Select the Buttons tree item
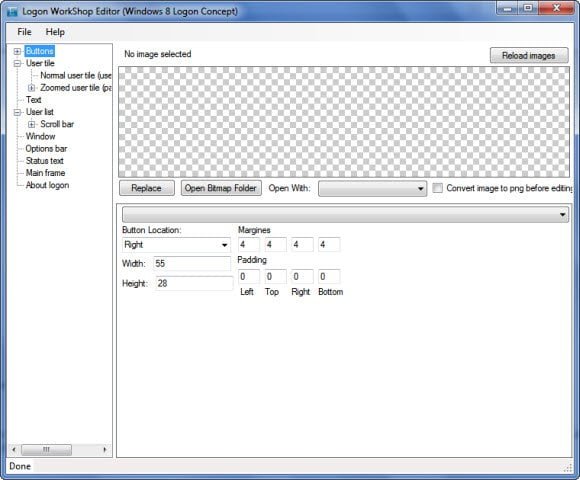Screen dimensions: 580x480 (x=40, y=51)
